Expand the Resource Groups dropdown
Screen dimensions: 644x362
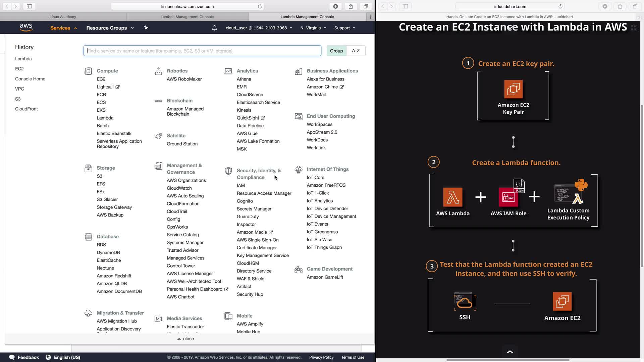pos(110,28)
